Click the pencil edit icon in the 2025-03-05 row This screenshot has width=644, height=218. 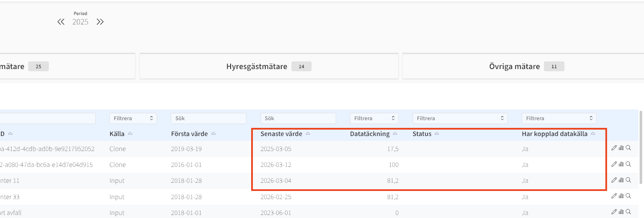[x=614, y=148]
